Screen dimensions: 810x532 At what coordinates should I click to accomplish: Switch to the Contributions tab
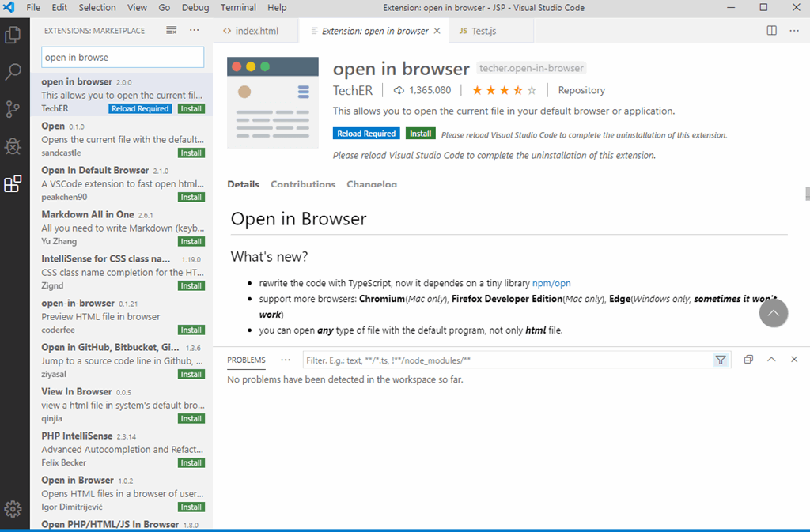click(303, 183)
